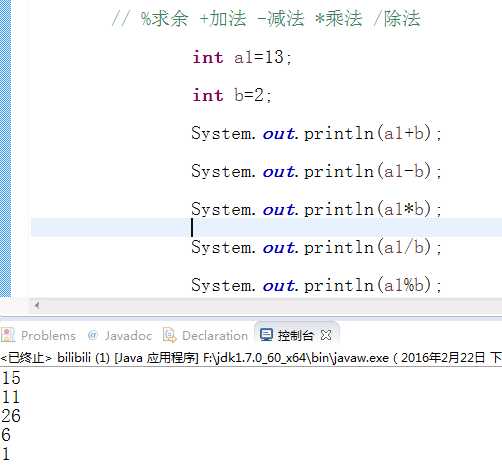
Task: Switch to the Problems tab
Action: tap(38, 335)
